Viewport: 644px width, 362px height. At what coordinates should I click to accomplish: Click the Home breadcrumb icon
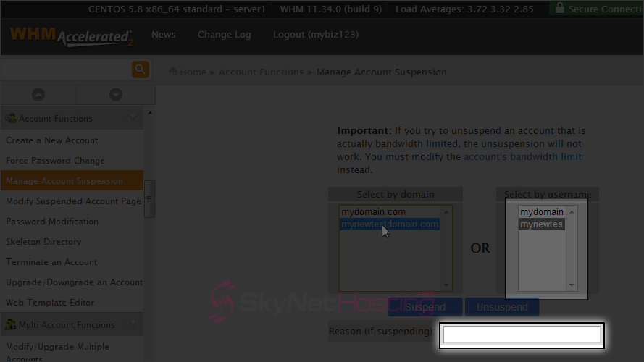(x=173, y=72)
